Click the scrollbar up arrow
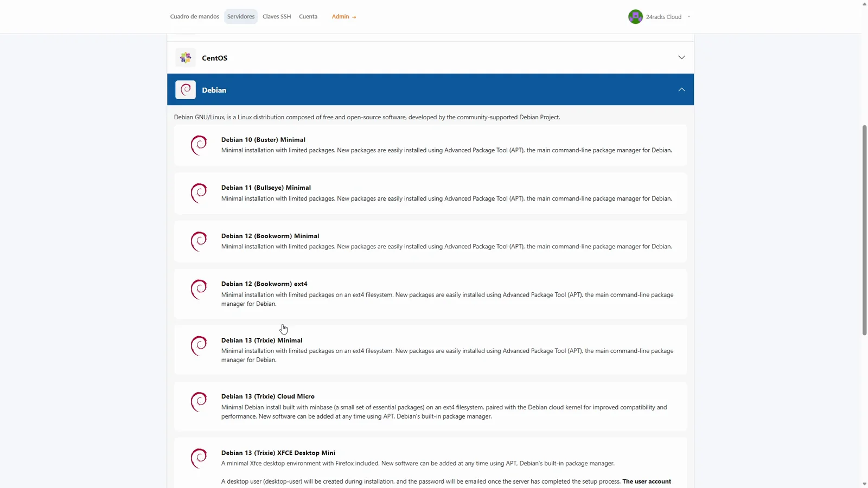Image resolution: width=868 pixels, height=488 pixels. tap(865, 4)
